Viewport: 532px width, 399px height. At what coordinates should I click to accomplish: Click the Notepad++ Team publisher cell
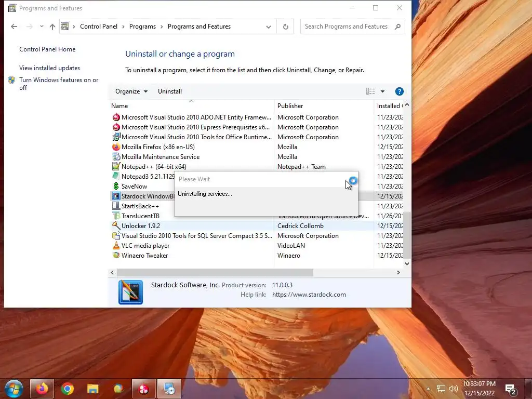pyautogui.click(x=301, y=167)
